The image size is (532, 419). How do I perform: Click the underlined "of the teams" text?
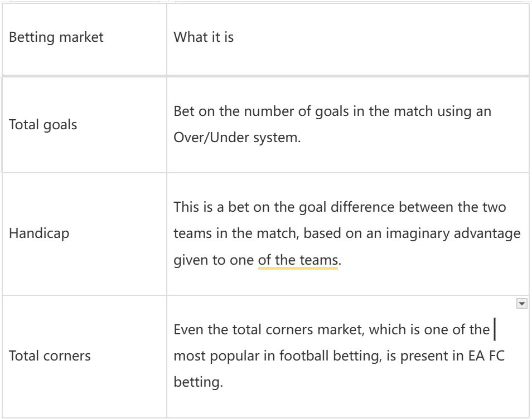click(298, 260)
